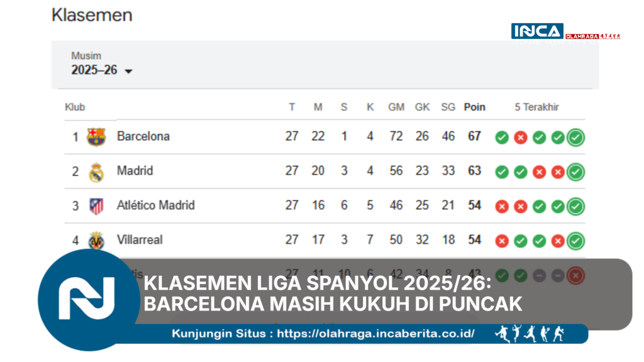Click the Atlético Madrid club badge
The width and height of the screenshot is (644, 362).
click(96, 206)
